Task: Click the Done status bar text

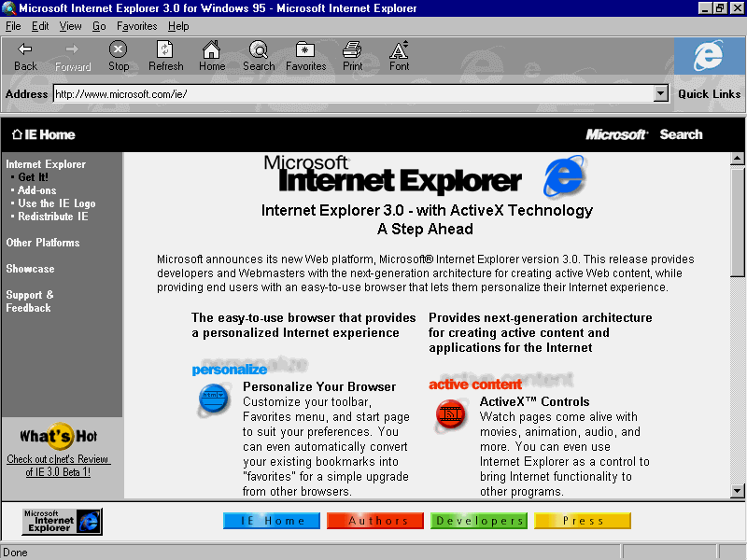Action: (x=15, y=553)
